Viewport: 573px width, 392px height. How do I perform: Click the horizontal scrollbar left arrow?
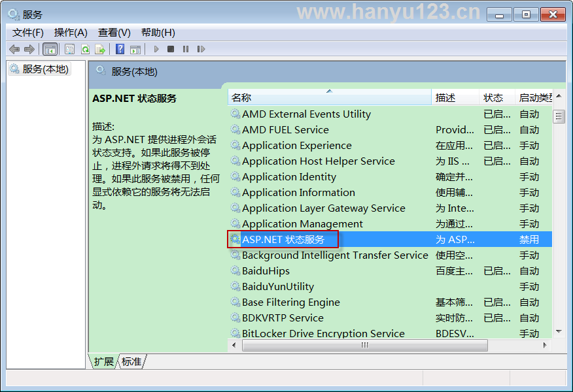[x=234, y=345]
